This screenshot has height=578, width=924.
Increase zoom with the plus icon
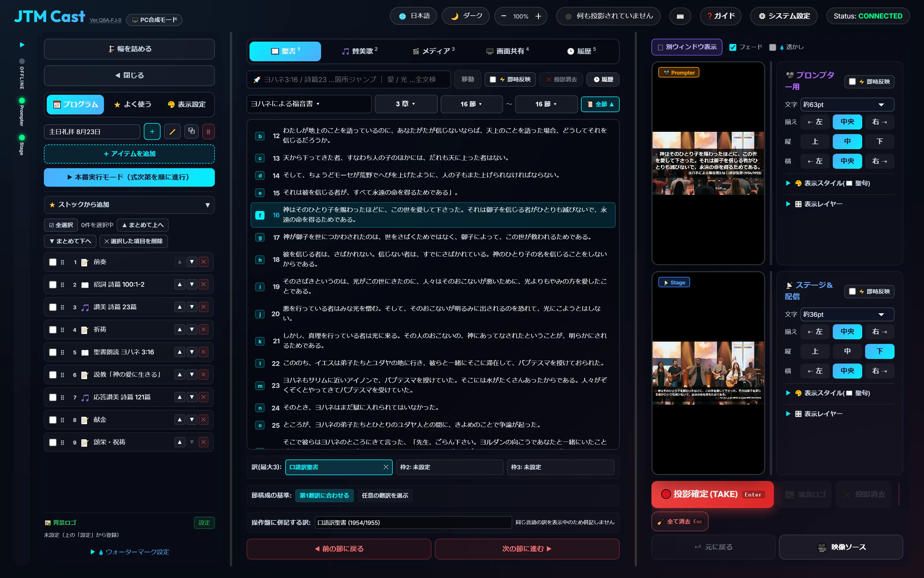tap(538, 16)
